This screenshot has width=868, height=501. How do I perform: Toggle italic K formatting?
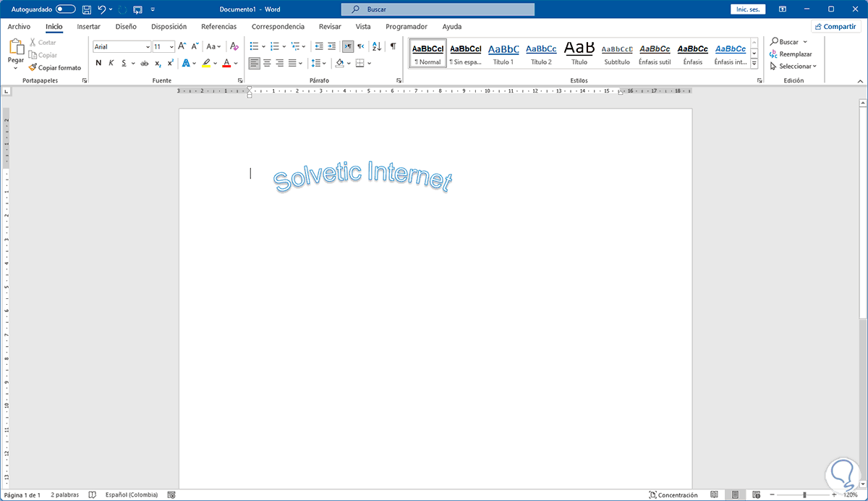[111, 63]
